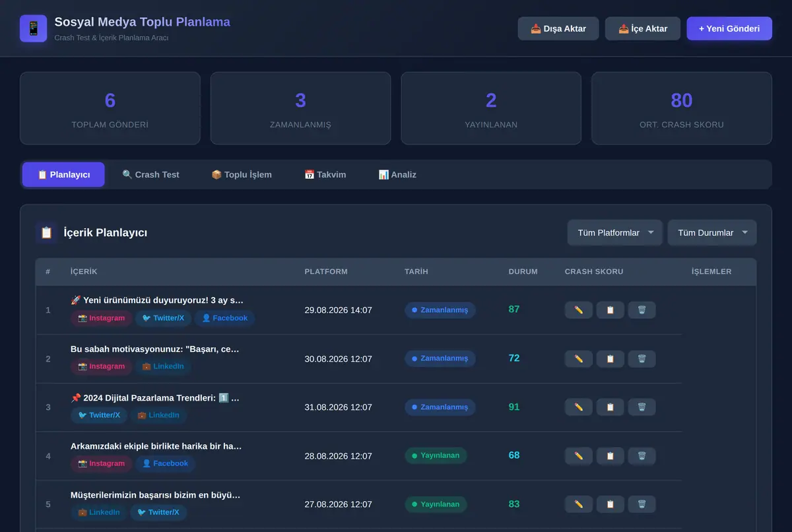
Task: Open the Tüm Platformlar dropdown
Action: (615, 232)
